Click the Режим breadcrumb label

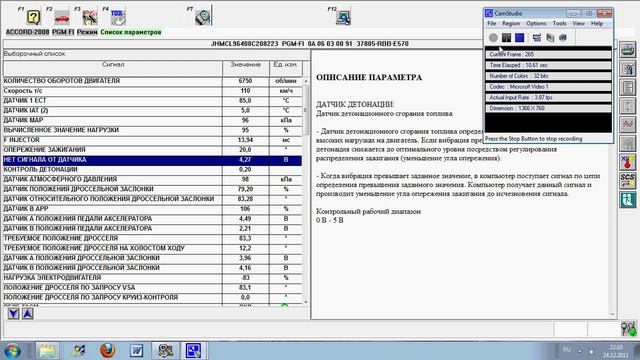(x=87, y=32)
